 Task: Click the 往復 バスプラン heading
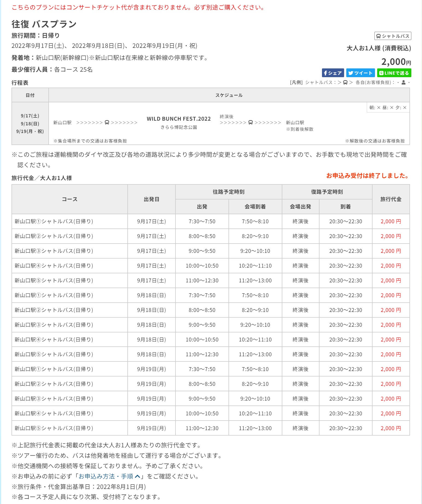coord(44,24)
